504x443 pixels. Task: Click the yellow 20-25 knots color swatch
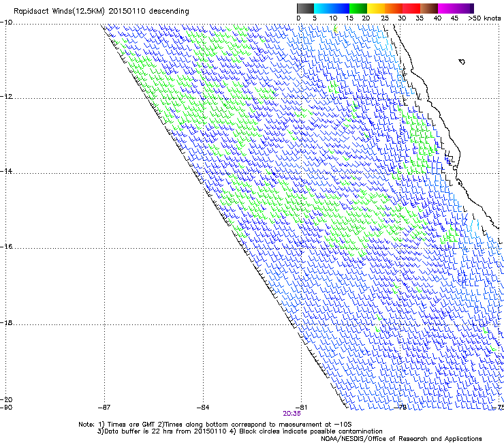point(376,8)
